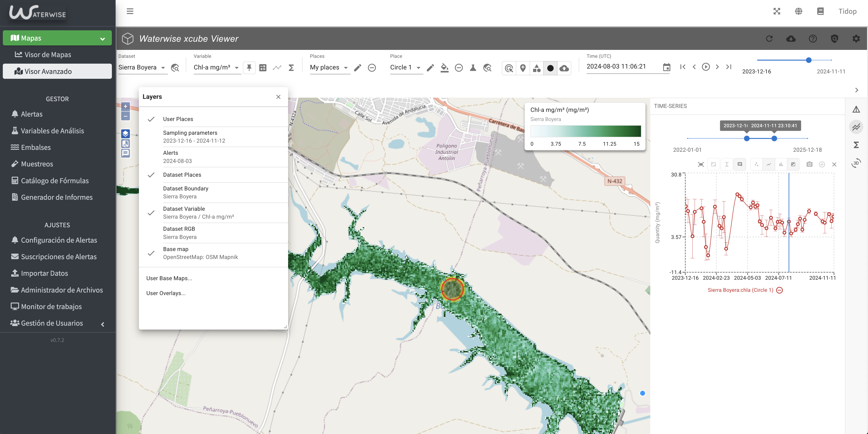The image size is (868, 434).
Task: Click the sigma statistics icon in toolbar
Action: [x=291, y=68]
